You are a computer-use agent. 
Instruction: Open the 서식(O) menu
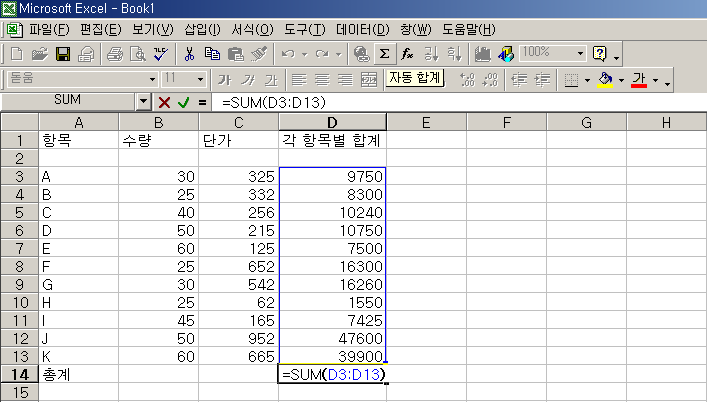[x=252, y=30]
